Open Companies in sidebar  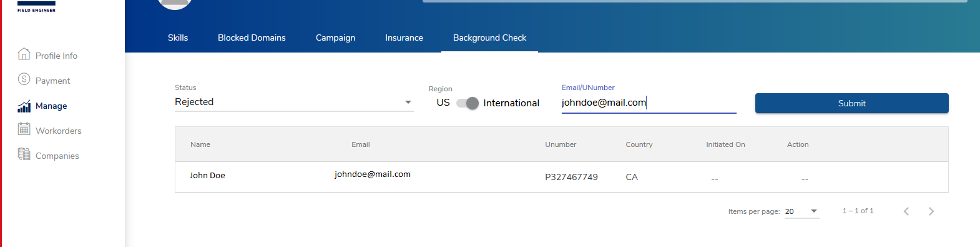(57, 156)
